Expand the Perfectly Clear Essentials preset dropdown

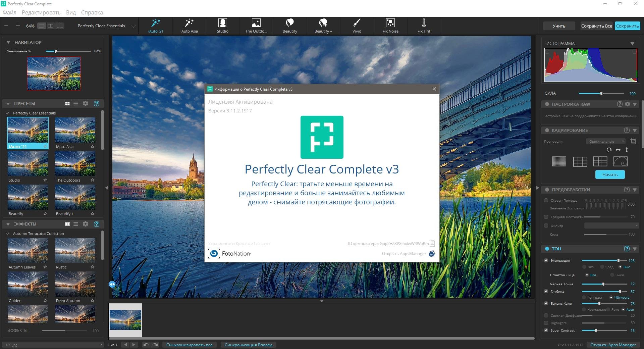[133, 26]
